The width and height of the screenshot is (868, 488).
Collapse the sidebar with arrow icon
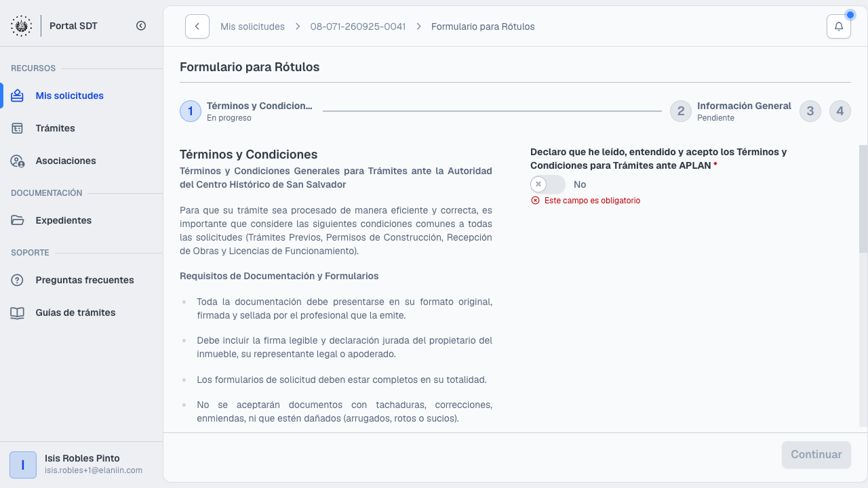point(141,26)
